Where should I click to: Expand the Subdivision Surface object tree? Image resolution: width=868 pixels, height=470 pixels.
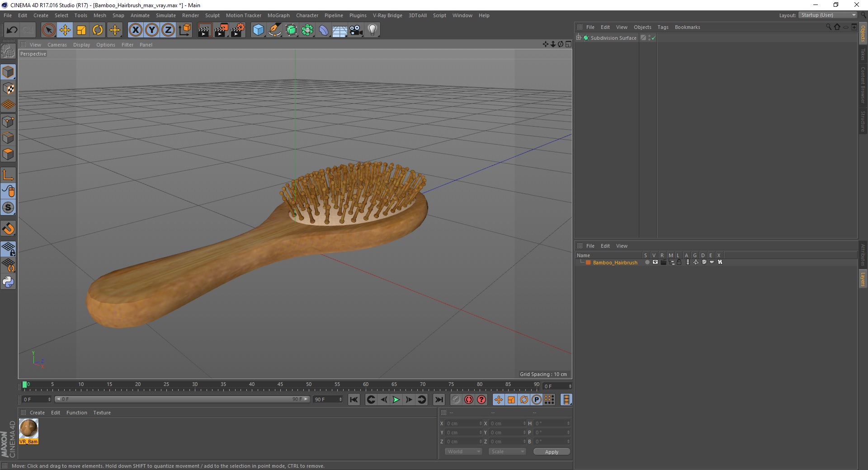(579, 38)
